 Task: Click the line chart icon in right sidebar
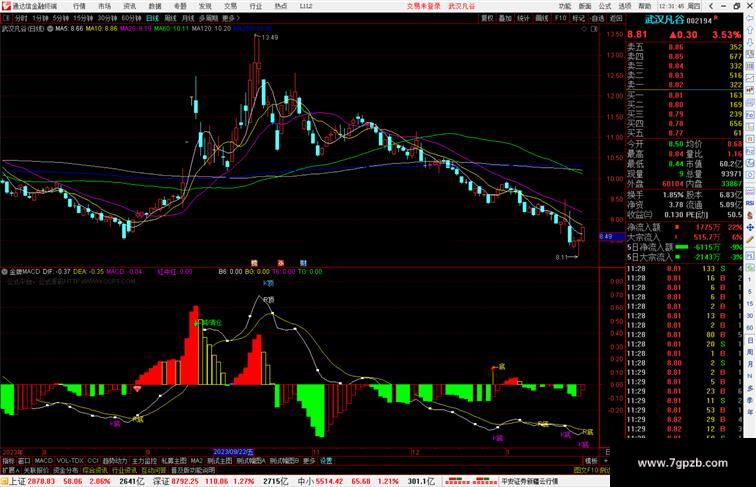[x=750, y=78]
